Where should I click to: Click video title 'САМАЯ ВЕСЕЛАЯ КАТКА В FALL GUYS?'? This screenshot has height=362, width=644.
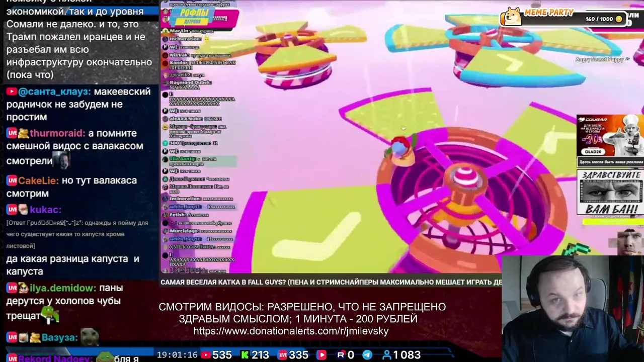[223, 282]
